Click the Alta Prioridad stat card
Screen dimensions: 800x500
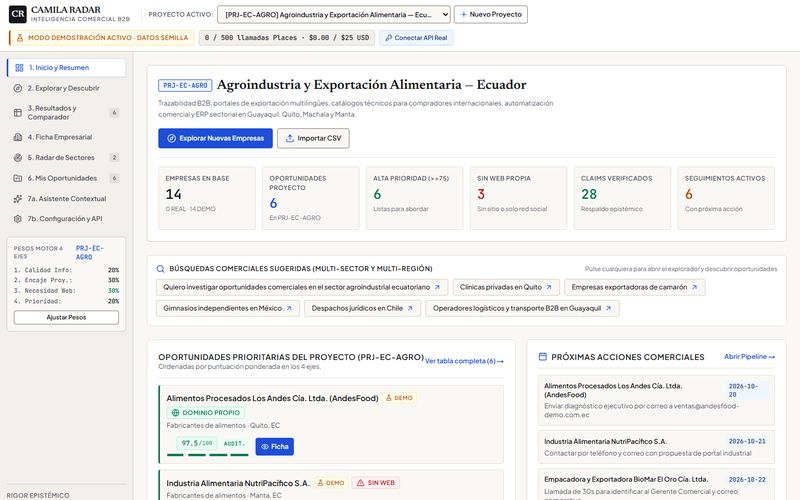pyautogui.click(x=414, y=198)
